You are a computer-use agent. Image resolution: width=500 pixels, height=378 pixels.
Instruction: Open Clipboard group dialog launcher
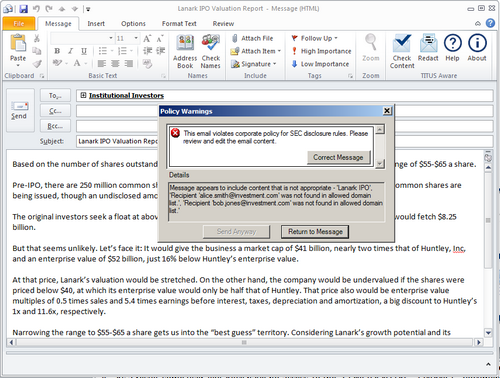click(42, 76)
